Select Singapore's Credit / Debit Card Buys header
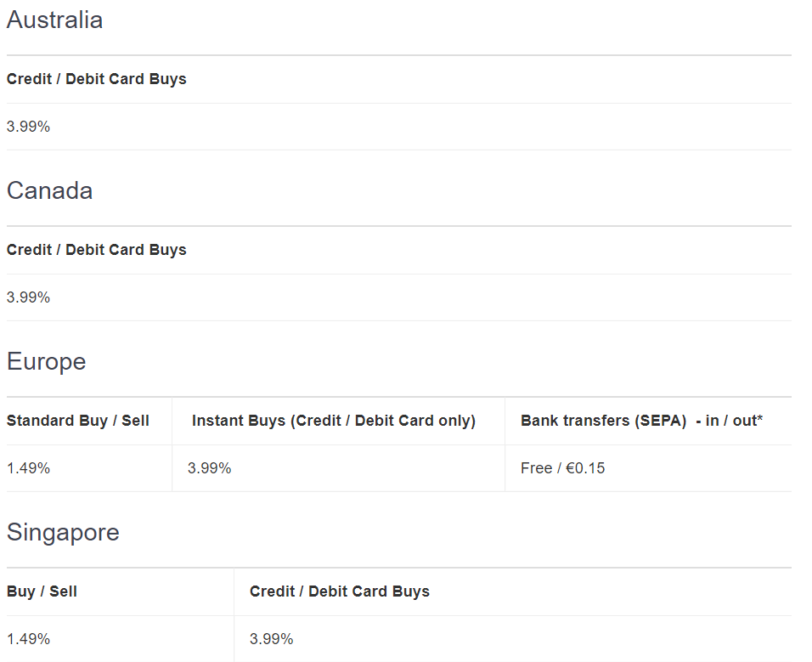812x662 pixels. click(339, 591)
